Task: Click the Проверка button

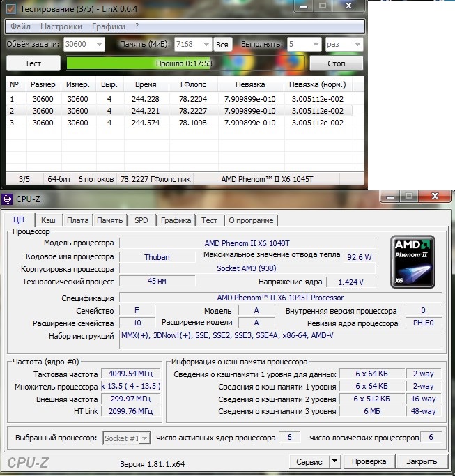Action: click(x=369, y=462)
